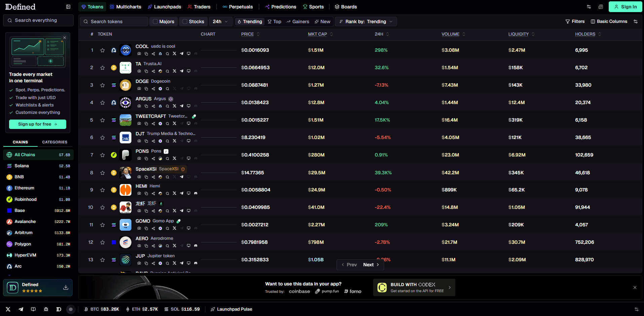Add JUP Jupiter token to favorites star
The height and width of the screenshot is (316, 644).
103,260
